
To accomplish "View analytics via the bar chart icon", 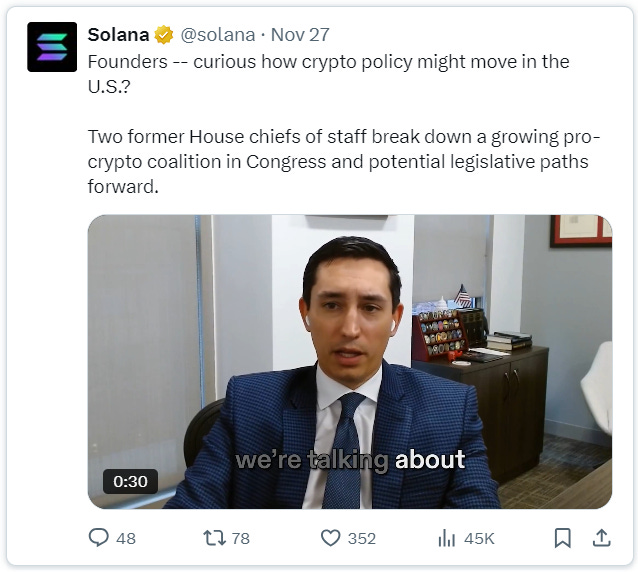I will [x=446, y=538].
